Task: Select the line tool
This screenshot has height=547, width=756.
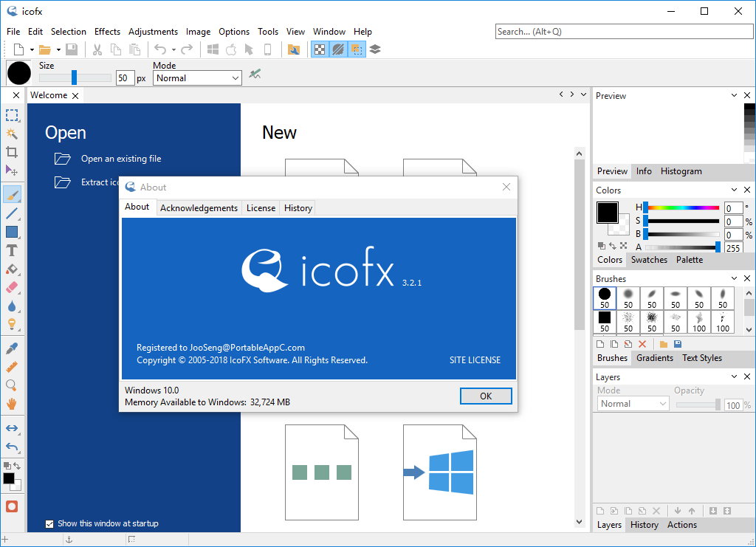Action: click(x=12, y=213)
